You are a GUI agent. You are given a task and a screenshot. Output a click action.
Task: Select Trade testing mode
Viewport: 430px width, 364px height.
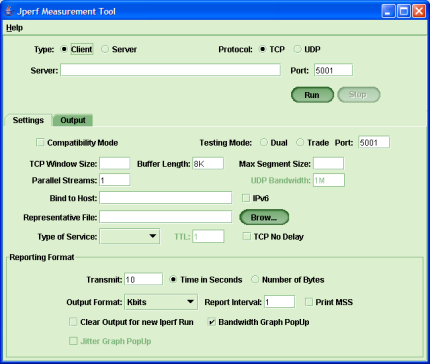click(x=300, y=143)
